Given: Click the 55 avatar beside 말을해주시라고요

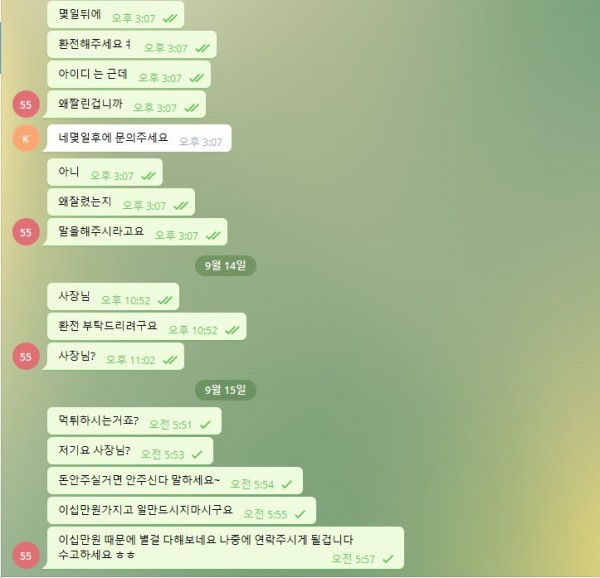Looking at the screenshot, I should pos(26,232).
